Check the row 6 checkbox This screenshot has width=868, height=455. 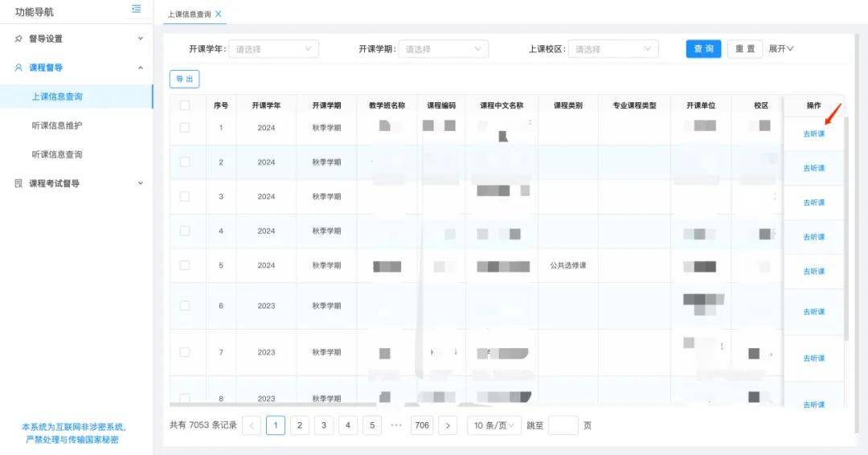185,305
